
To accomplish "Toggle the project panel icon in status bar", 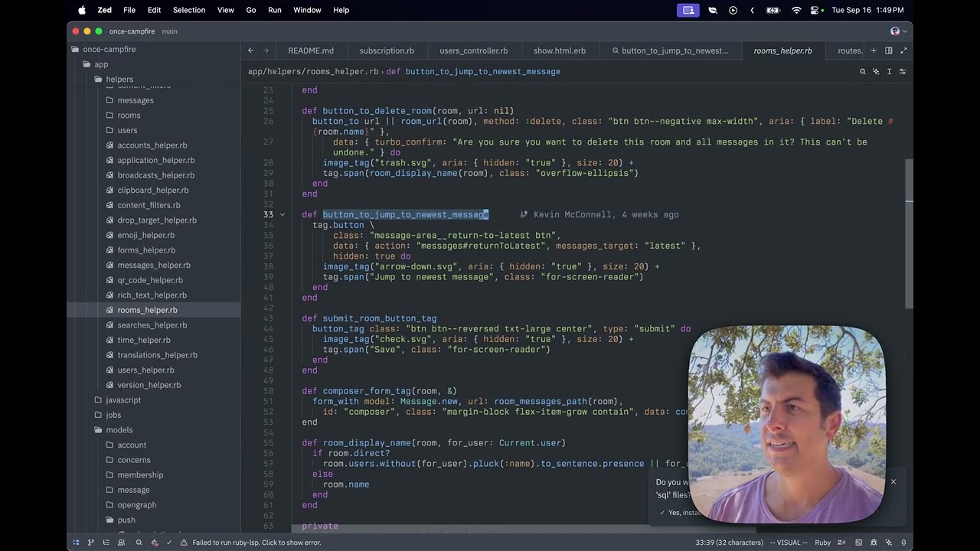I will click(76, 543).
